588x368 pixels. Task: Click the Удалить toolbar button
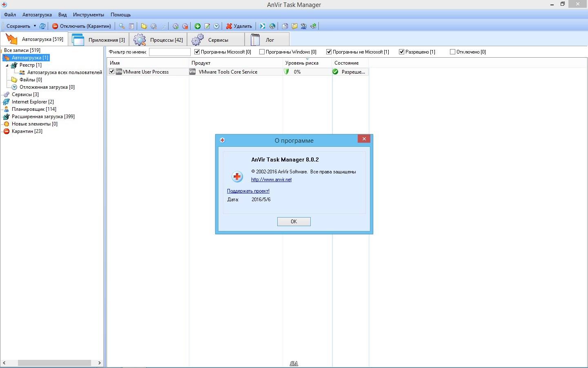click(x=239, y=26)
